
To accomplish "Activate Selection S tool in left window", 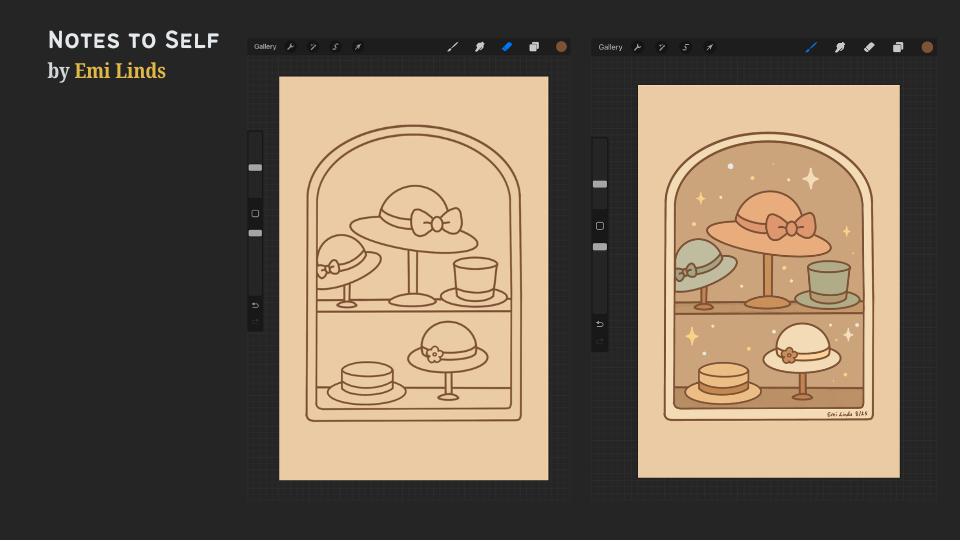I will 336,47.
